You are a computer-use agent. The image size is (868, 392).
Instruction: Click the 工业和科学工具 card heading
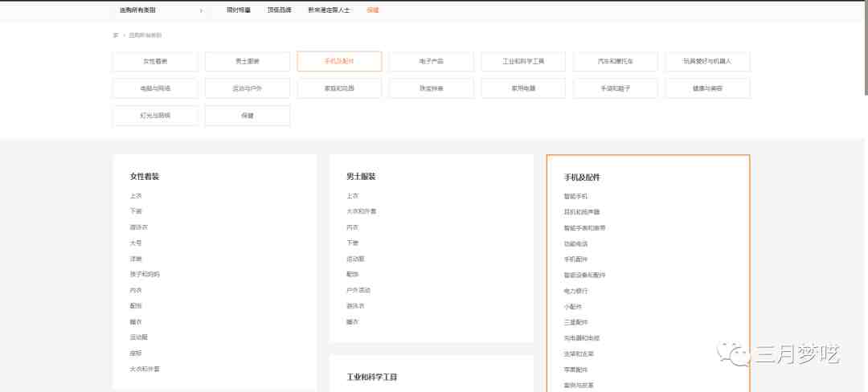[372, 377]
